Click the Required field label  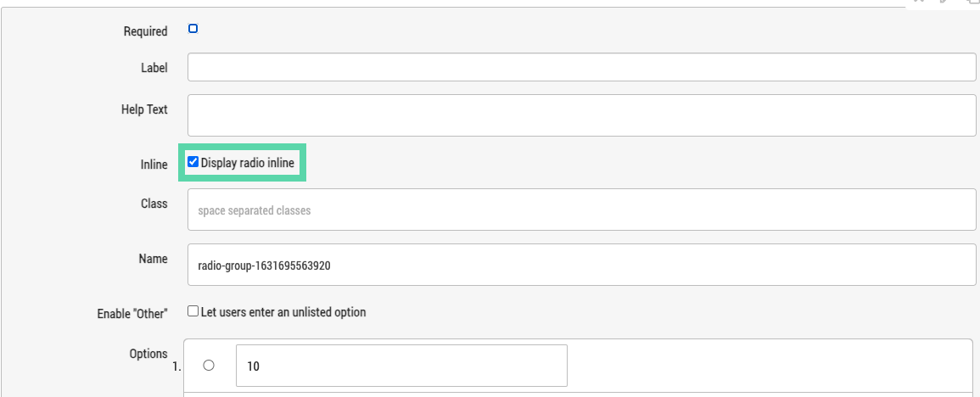146,31
